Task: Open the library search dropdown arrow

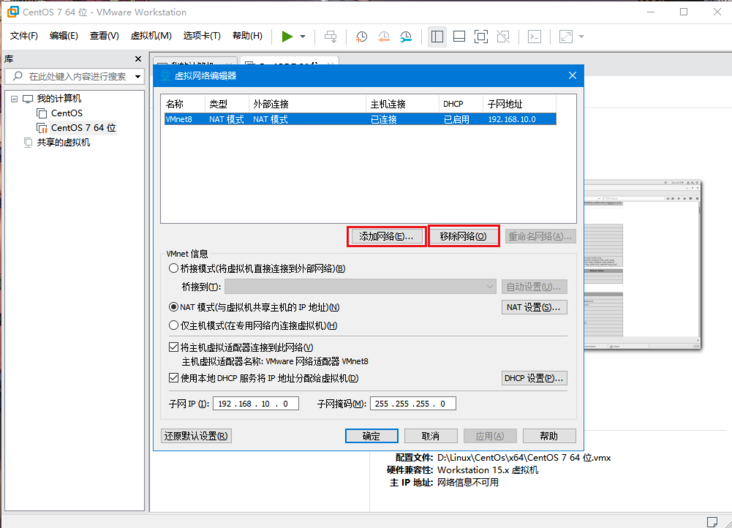Action: pos(138,76)
